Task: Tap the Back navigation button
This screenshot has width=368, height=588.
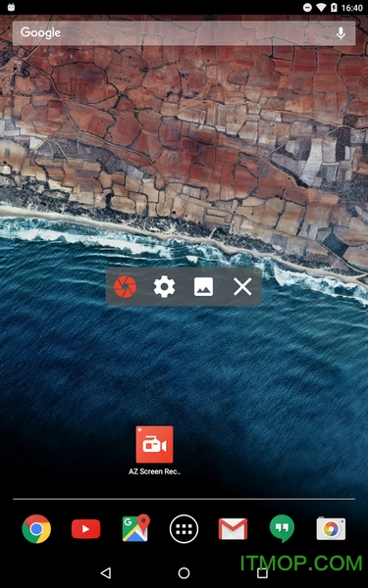Action: tap(106, 572)
